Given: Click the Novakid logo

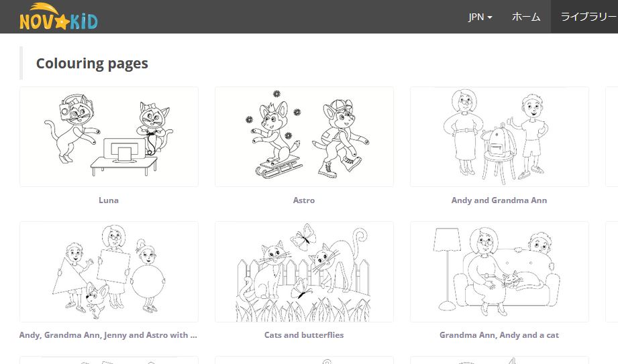Looking at the screenshot, I should tap(58, 17).
